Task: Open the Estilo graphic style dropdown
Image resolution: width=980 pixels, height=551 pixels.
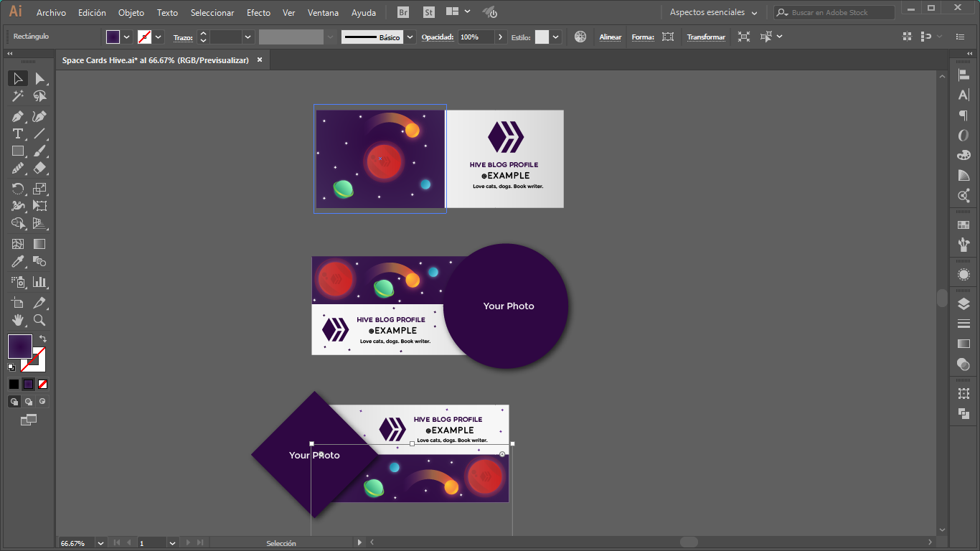Action: point(555,37)
